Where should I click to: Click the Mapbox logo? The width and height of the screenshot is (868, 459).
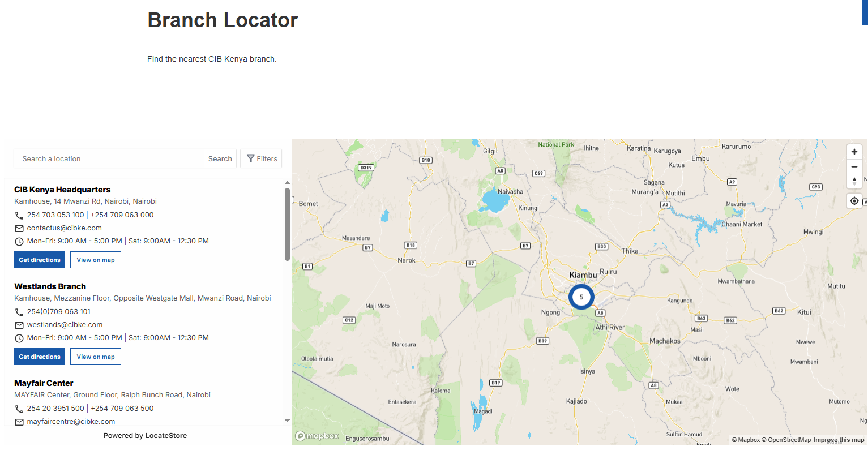[x=317, y=436]
